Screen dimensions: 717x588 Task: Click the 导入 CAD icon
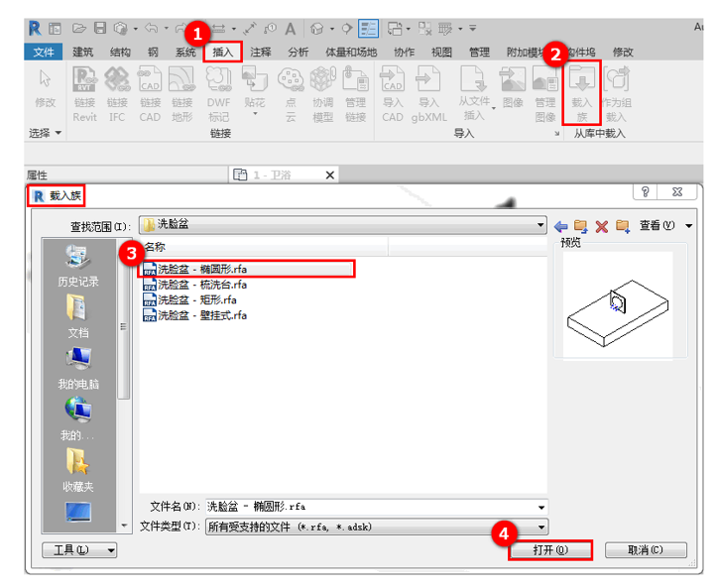(393, 78)
